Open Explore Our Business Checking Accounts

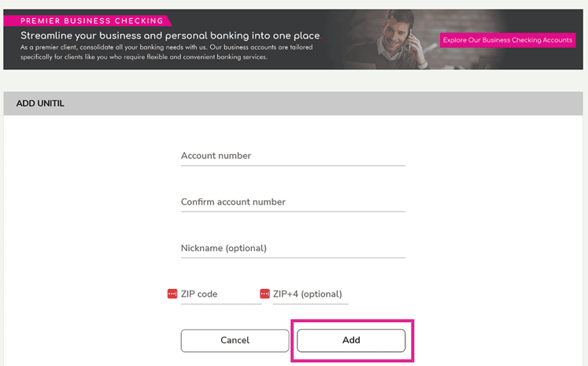[x=508, y=40]
